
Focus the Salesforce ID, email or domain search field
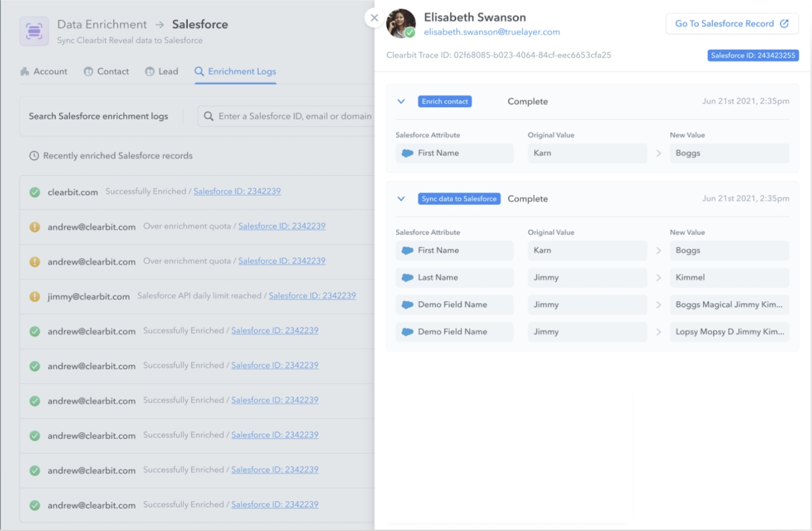point(286,116)
